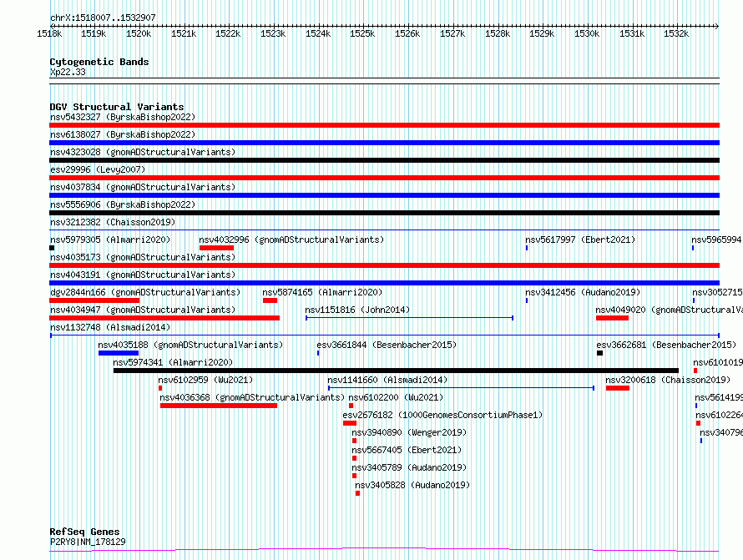
Task: Select nsv1151816 (John2014) blue interval line
Action: tap(409, 318)
